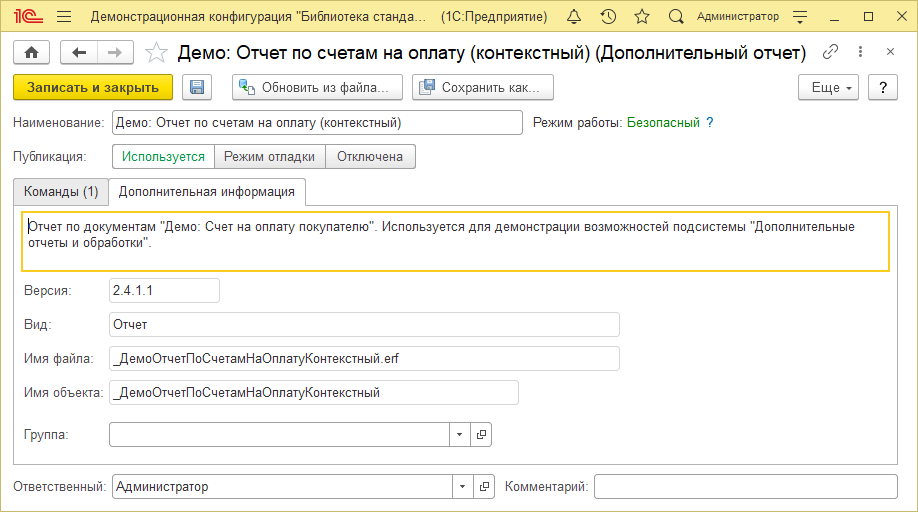918x512 pixels.
Task: Close the form tab with X
Action: click(890, 52)
